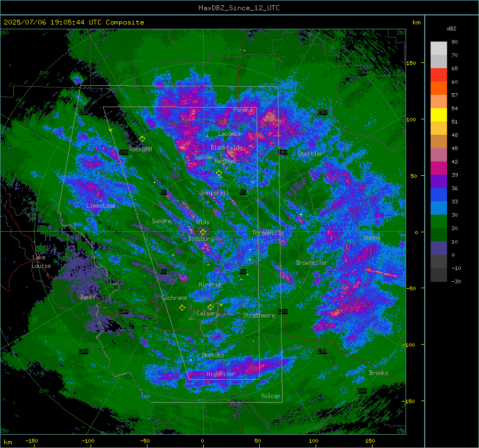This screenshot has width=479, height=448.
Task: Click the yellow diamond marker beside RockyMH
Action: tap(142, 139)
